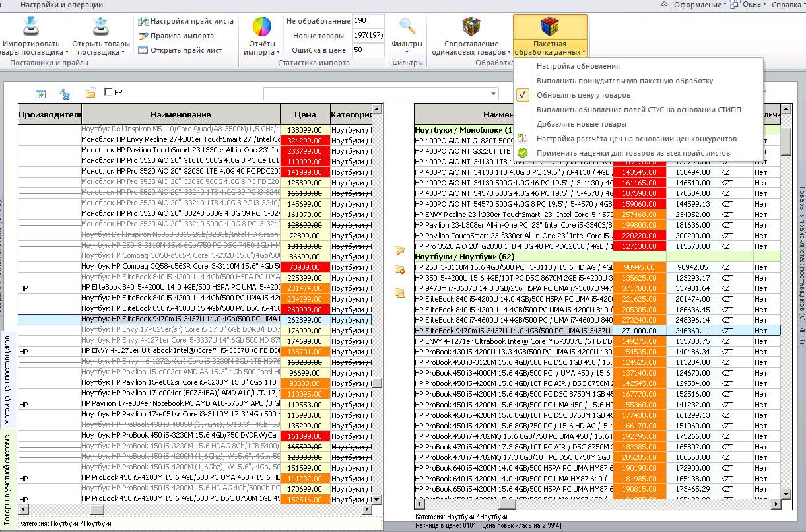
Task: Click left table vertical scroll up arrow
Action: point(377,108)
